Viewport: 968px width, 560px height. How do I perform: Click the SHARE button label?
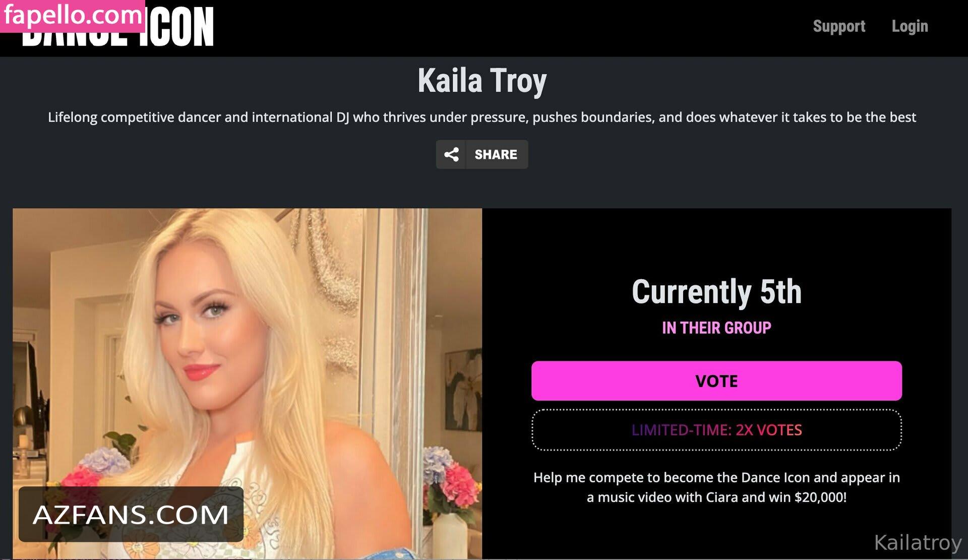(496, 154)
